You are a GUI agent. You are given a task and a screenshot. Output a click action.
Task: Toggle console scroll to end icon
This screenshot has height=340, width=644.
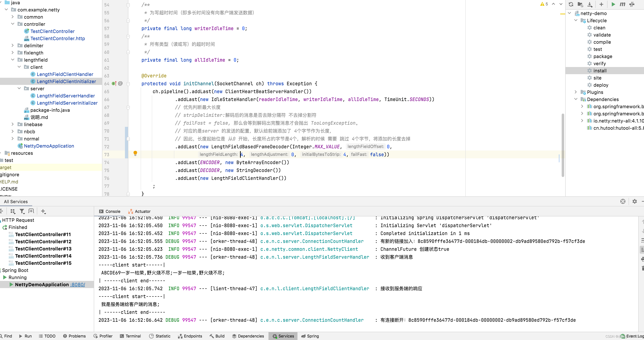[x=642, y=250]
